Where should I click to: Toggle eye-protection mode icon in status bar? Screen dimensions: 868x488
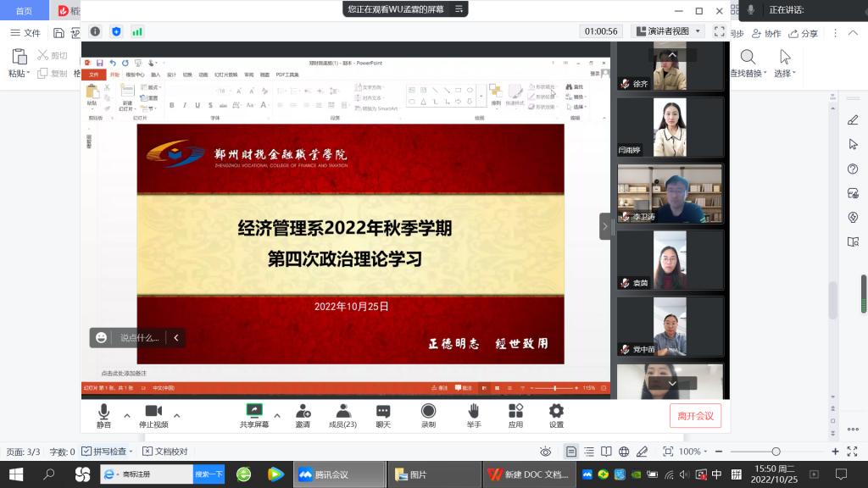[545, 452]
